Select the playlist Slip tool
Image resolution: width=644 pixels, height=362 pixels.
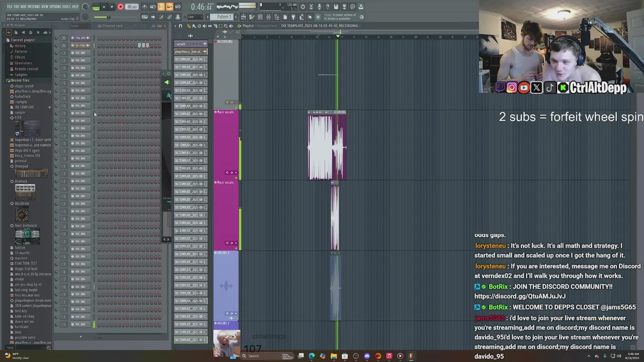click(210, 26)
